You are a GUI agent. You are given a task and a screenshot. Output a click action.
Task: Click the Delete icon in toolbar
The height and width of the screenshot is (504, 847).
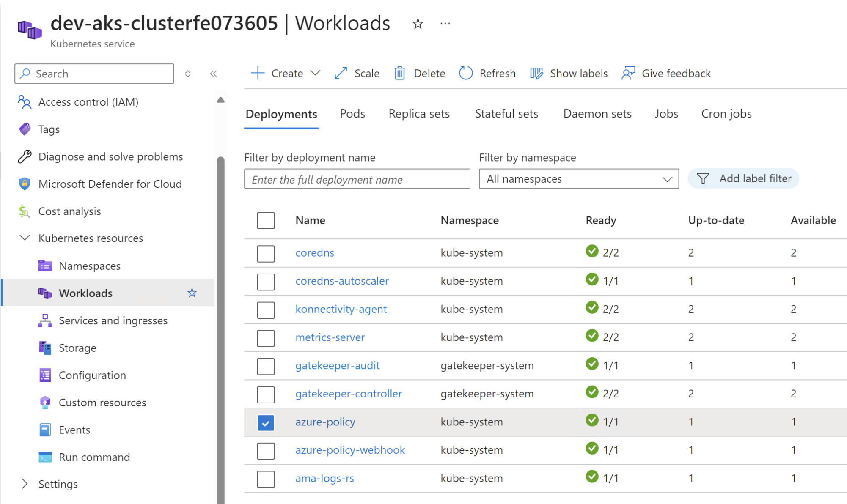pyautogui.click(x=399, y=73)
